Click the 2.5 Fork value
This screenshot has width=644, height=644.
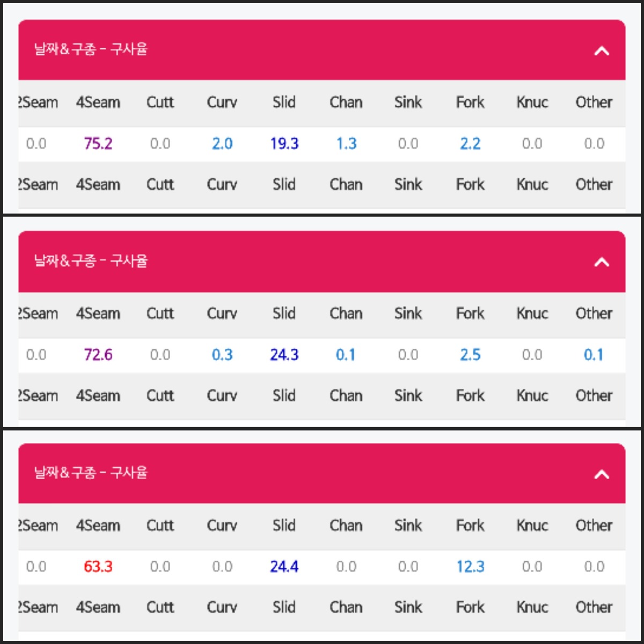470,355
